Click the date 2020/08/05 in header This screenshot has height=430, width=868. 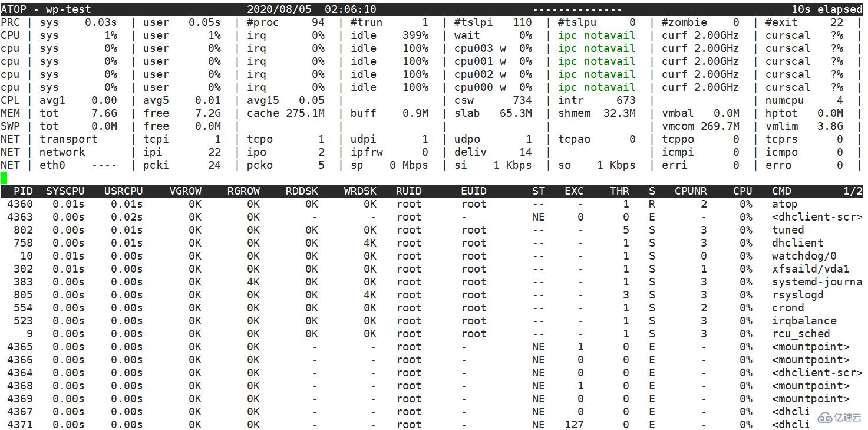pos(279,9)
